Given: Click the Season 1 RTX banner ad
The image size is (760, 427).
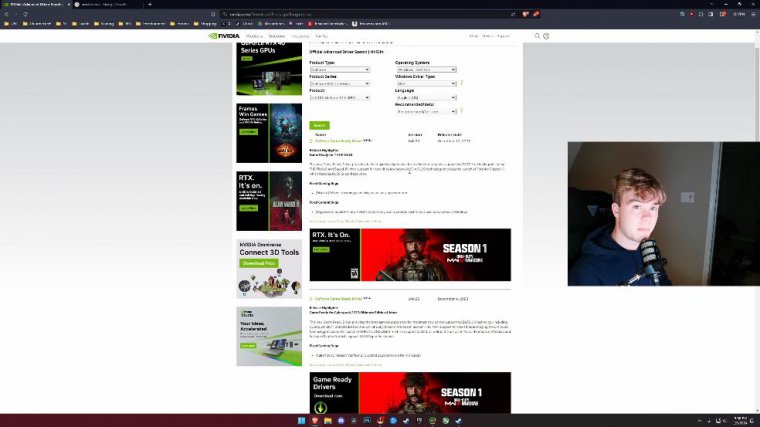Looking at the screenshot, I should tap(410, 255).
